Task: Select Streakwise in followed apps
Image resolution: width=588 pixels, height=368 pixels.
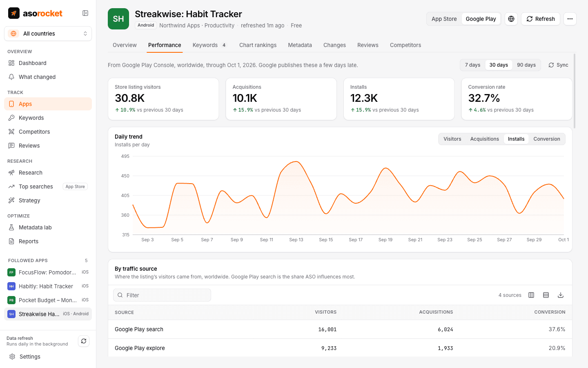Action: (48, 314)
